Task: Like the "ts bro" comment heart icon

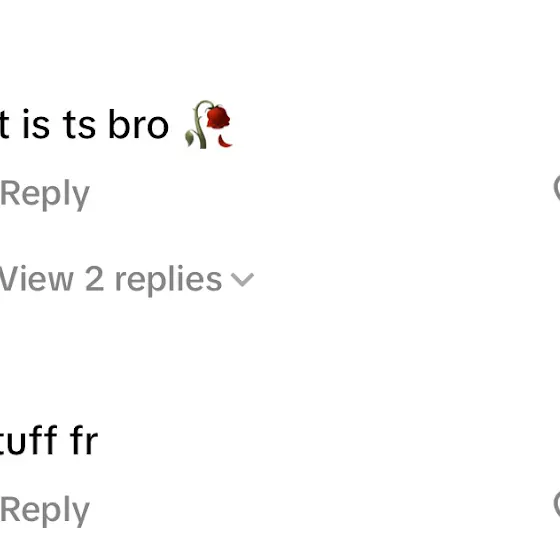Action: (x=557, y=188)
